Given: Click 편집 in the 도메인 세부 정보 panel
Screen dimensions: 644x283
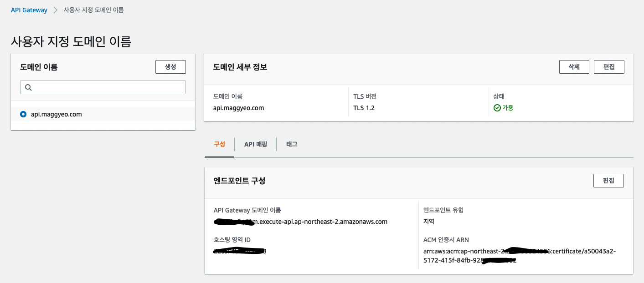Looking at the screenshot, I should (608, 67).
